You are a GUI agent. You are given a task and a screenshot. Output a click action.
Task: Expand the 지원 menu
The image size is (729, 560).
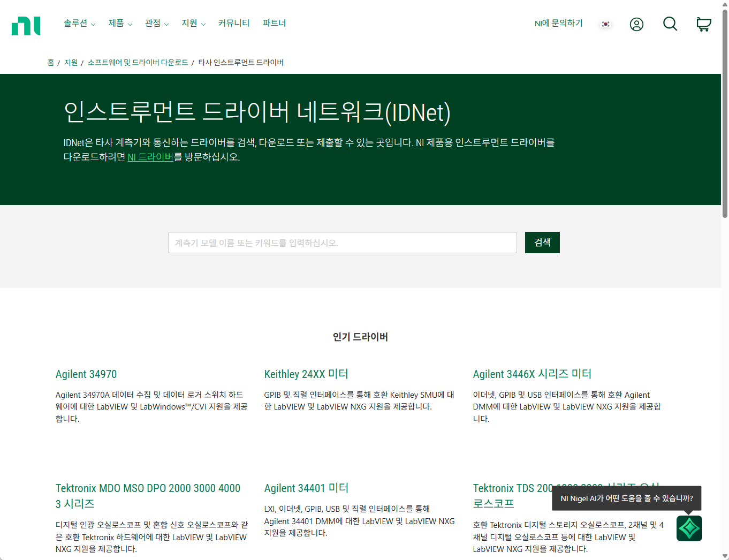click(x=193, y=23)
